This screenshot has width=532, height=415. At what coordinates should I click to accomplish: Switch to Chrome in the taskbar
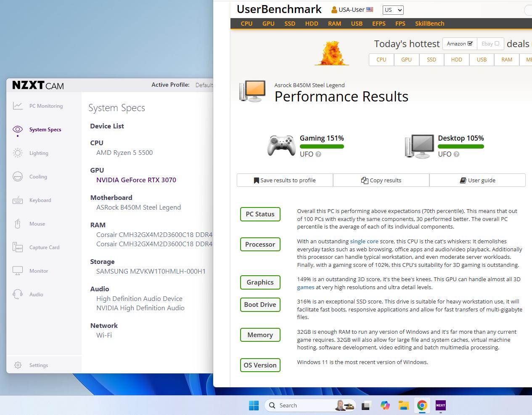422,405
